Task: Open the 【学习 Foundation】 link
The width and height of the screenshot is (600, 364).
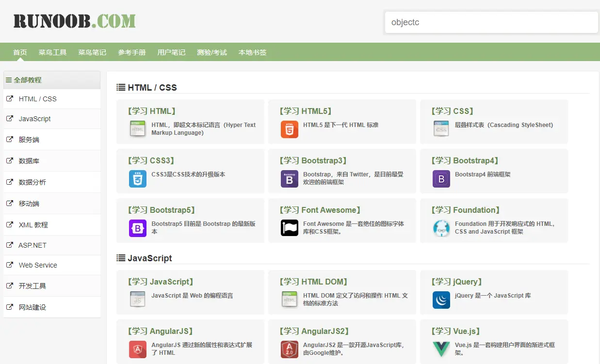Action: click(x=465, y=210)
